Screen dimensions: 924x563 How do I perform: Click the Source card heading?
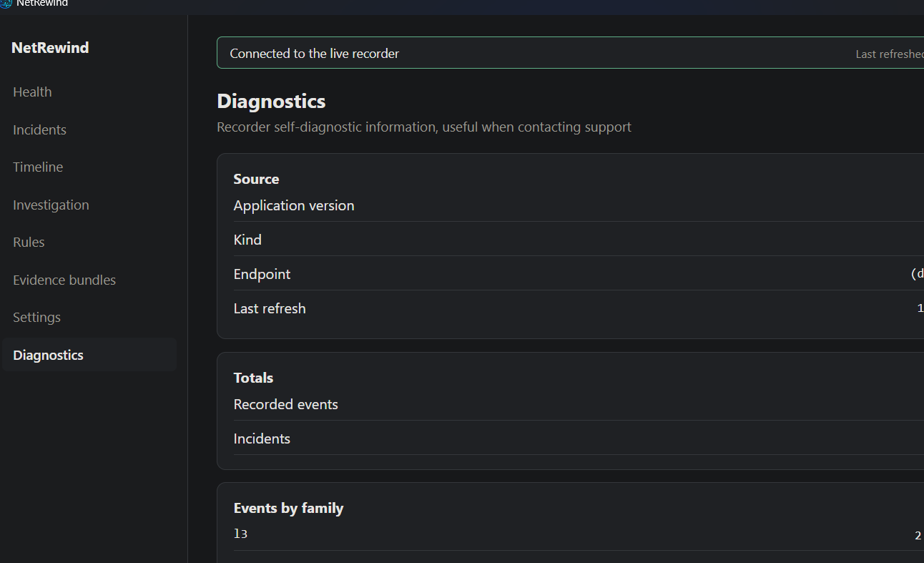(256, 179)
